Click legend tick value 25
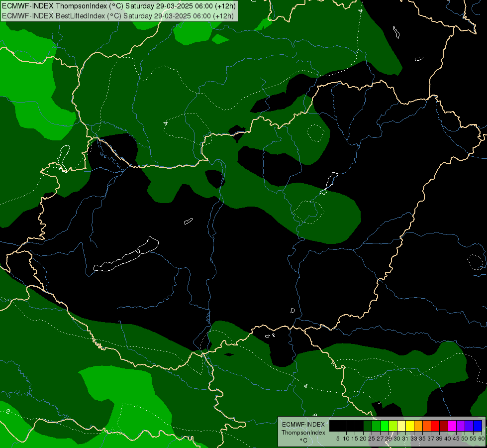 pos(372,439)
